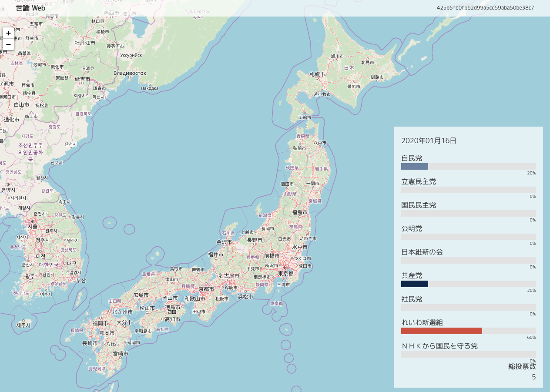Click 서울 on the map

(33, 227)
